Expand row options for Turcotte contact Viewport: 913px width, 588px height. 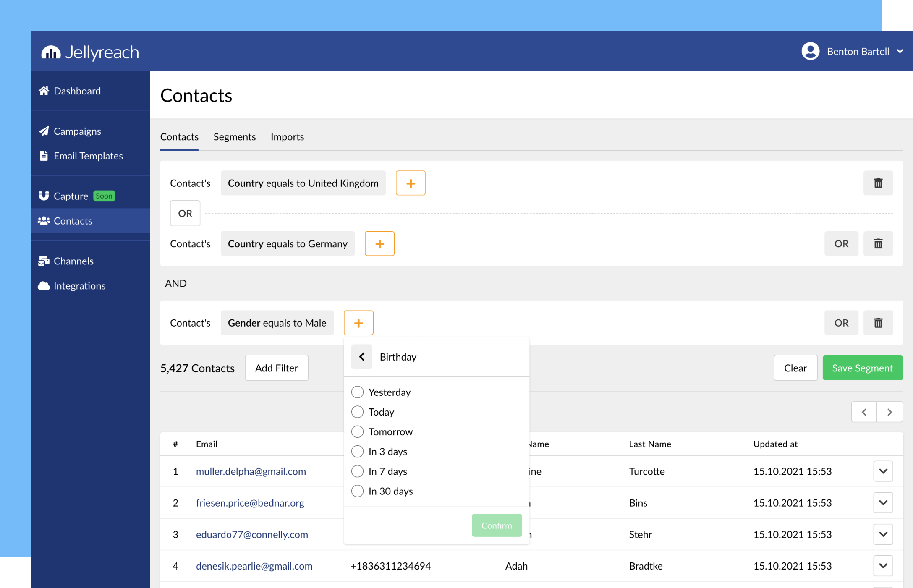(883, 471)
